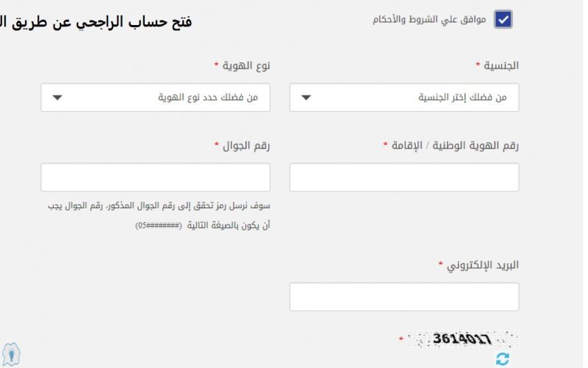This screenshot has width=588, height=368.
Task: Click the نوع الهوية field label
Action: [246, 66]
